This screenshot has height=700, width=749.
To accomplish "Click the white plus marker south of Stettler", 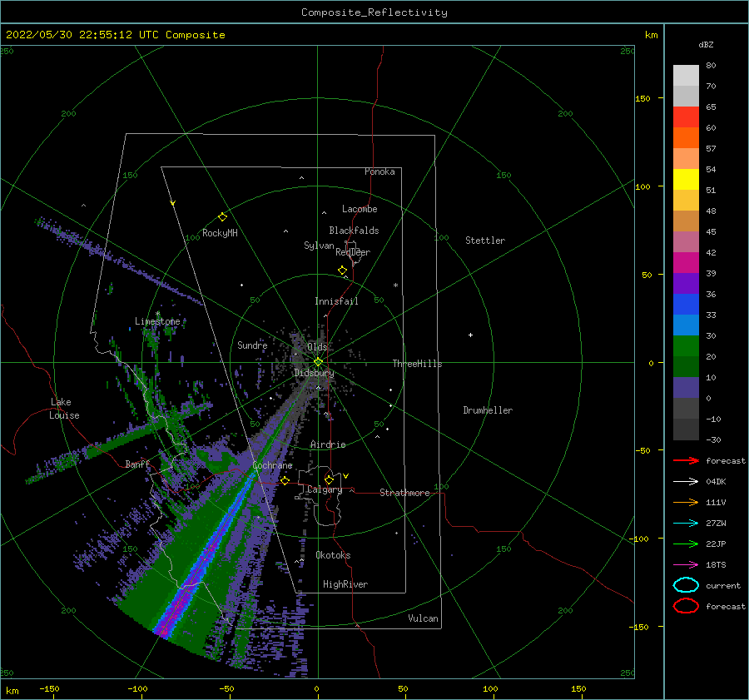I will pyautogui.click(x=470, y=335).
